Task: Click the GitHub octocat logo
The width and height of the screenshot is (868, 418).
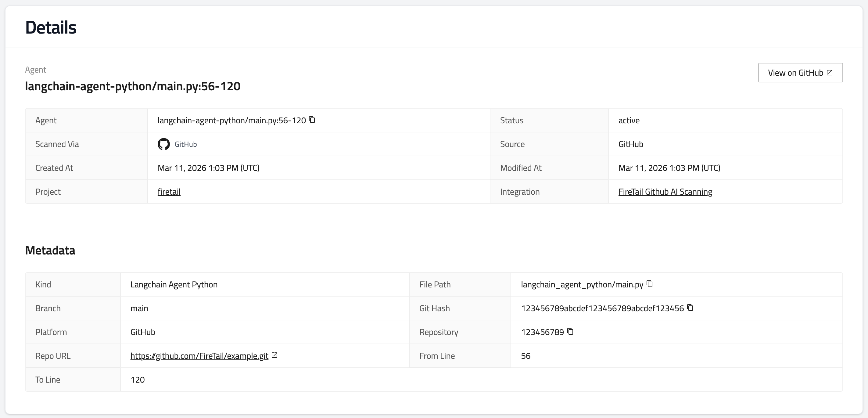Action: click(164, 144)
